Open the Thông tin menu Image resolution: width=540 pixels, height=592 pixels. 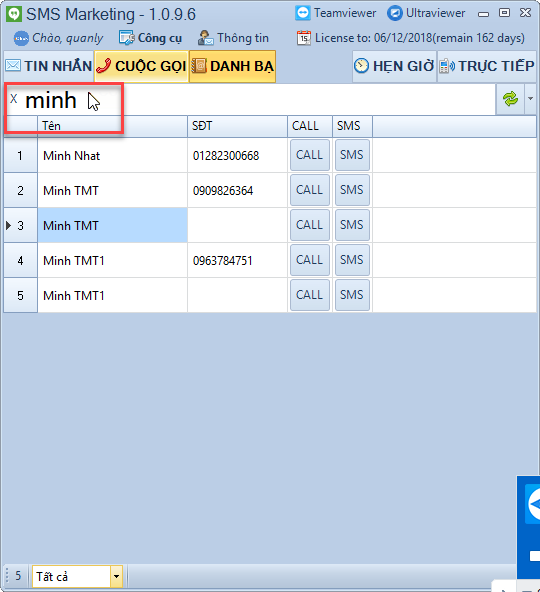click(233, 38)
